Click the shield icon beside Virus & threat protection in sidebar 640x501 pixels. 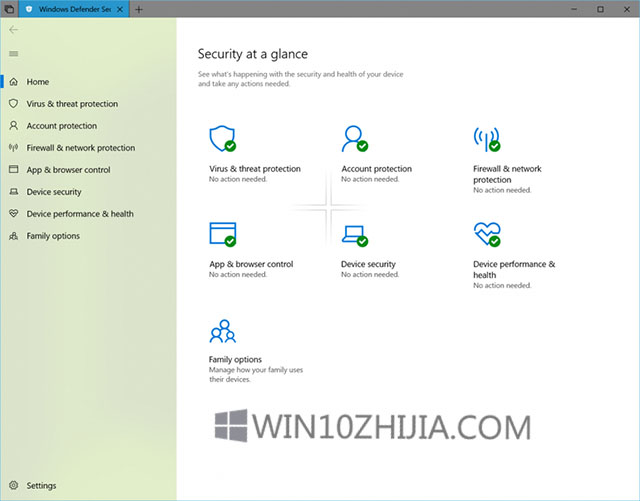point(13,103)
